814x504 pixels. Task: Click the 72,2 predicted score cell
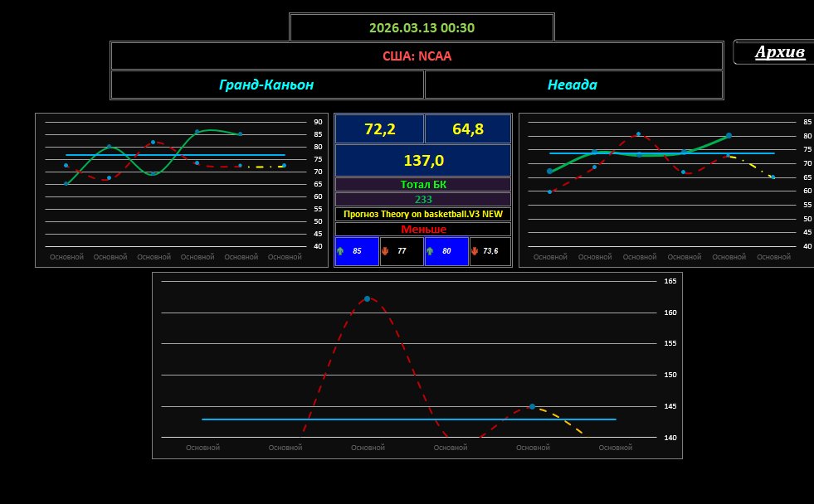[x=379, y=129]
